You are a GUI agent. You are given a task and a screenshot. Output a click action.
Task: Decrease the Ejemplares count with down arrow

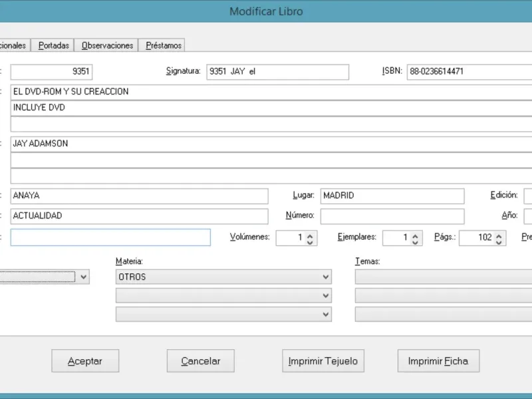coord(416,241)
